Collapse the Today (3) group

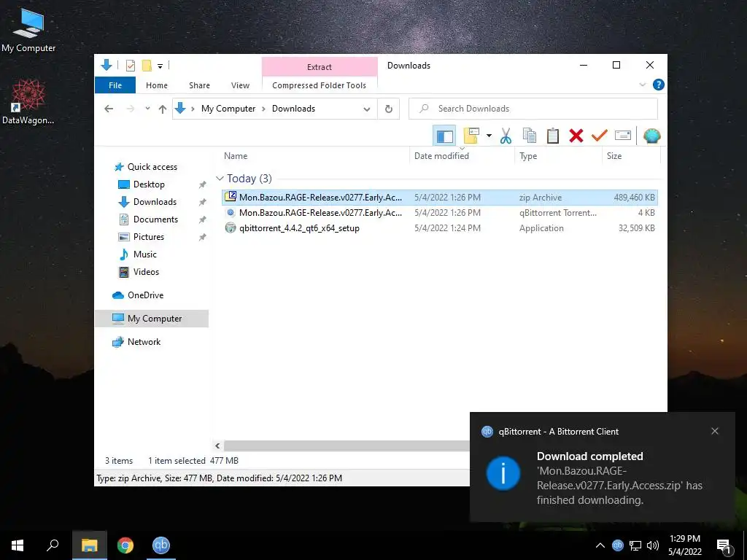(220, 178)
